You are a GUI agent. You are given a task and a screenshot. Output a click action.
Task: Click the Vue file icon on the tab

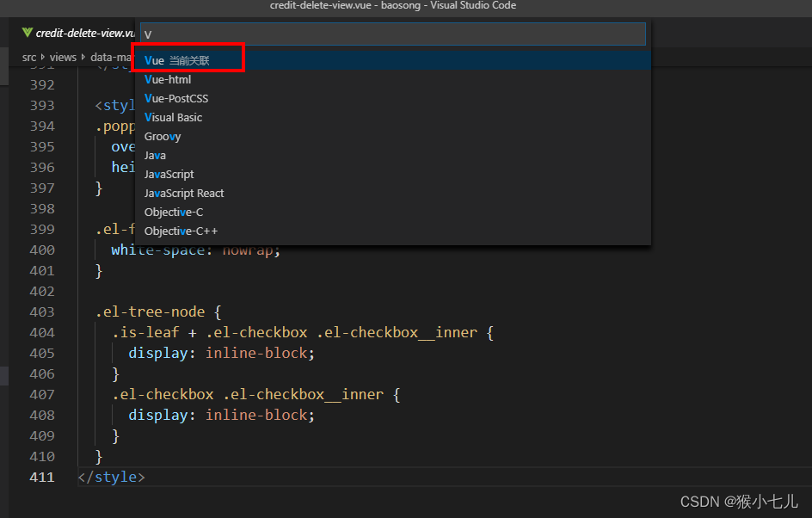[x=28, y=33]
